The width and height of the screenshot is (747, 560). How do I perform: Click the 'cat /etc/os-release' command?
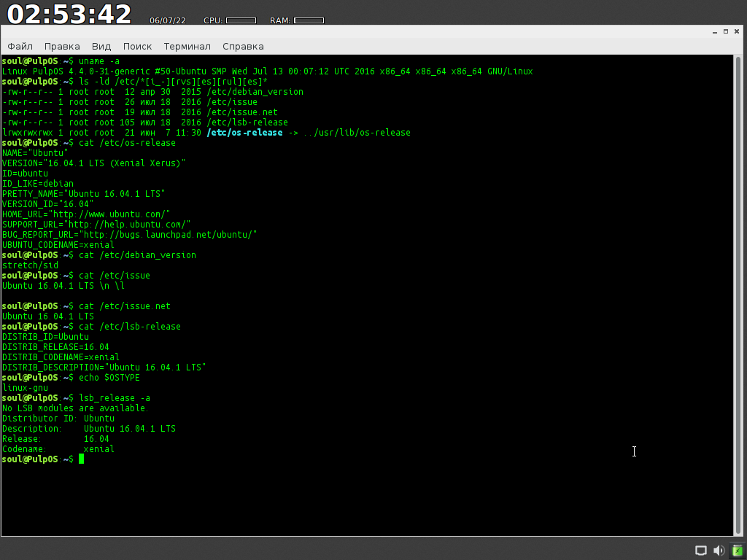(127, 142)
